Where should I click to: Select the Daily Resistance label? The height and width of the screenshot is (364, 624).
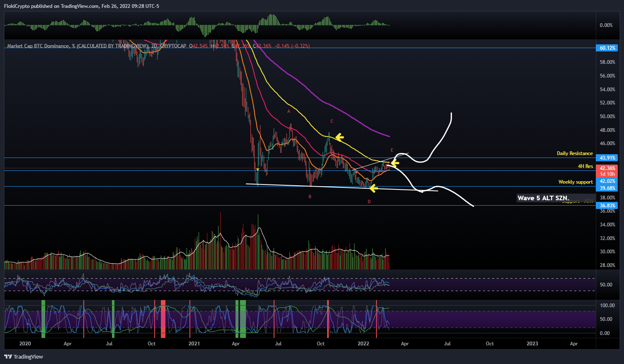click(575, 153)
